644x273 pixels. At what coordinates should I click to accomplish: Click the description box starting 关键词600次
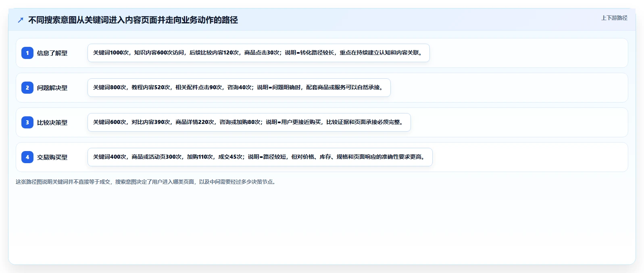click(249, 122)
